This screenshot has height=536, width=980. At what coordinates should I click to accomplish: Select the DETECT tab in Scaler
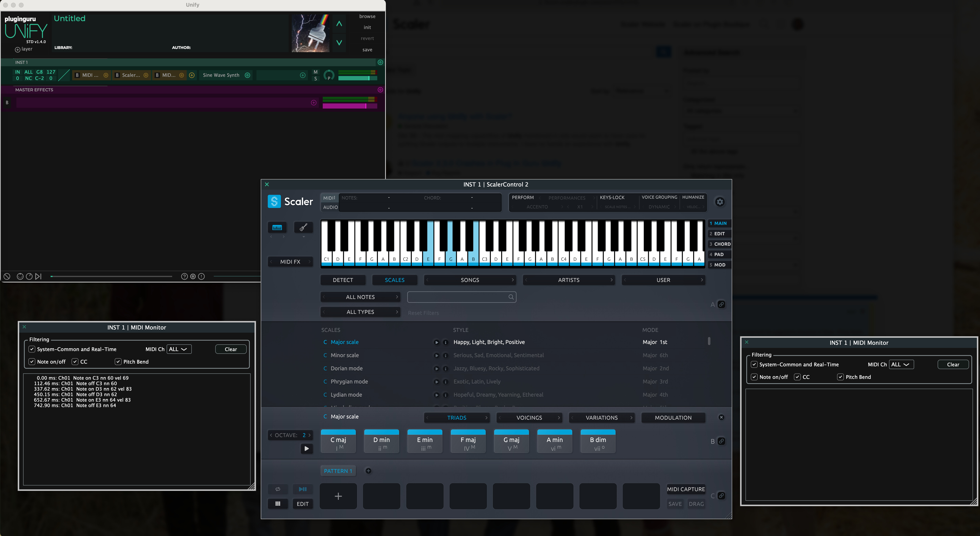point(343,280)
